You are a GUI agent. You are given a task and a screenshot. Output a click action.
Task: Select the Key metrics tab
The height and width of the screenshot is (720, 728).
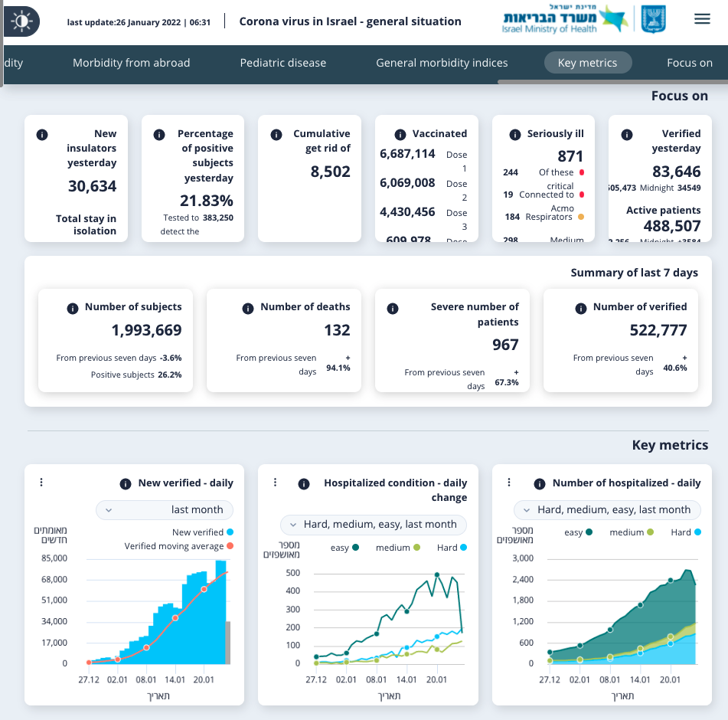pyautogui.click(x=587, y=63)
